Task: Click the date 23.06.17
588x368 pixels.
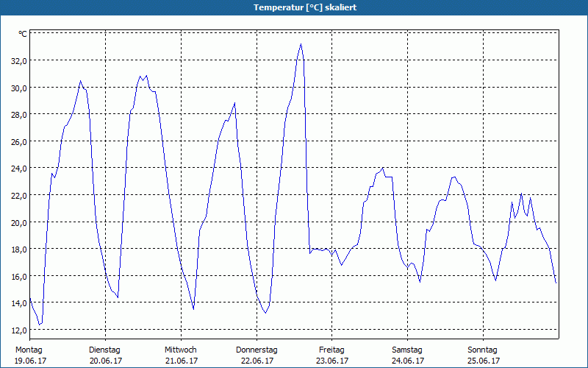Action: click(332, 361)
